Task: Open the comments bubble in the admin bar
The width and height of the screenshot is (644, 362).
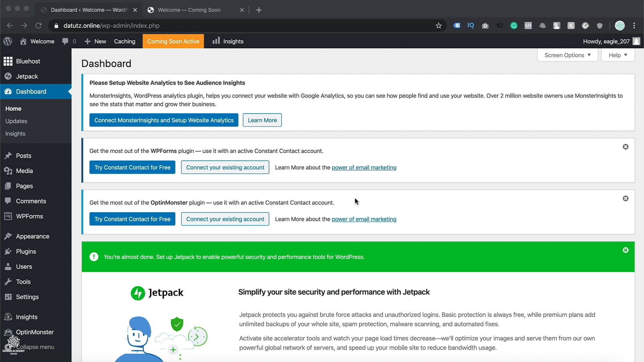Action: coord(69,41)
